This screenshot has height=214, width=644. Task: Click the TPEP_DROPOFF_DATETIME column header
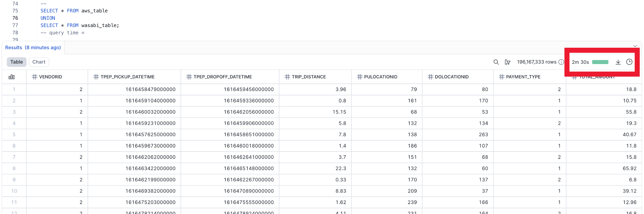223,77
